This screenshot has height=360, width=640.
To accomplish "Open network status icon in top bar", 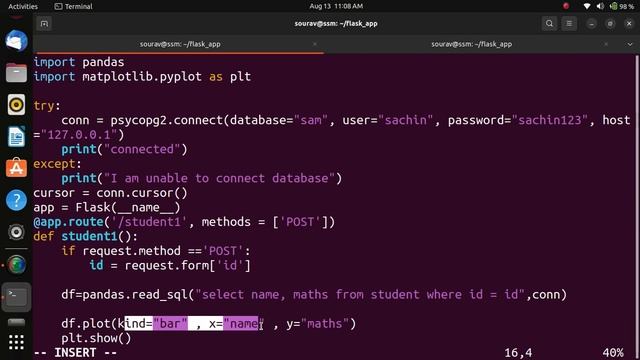I will (587, 6).
